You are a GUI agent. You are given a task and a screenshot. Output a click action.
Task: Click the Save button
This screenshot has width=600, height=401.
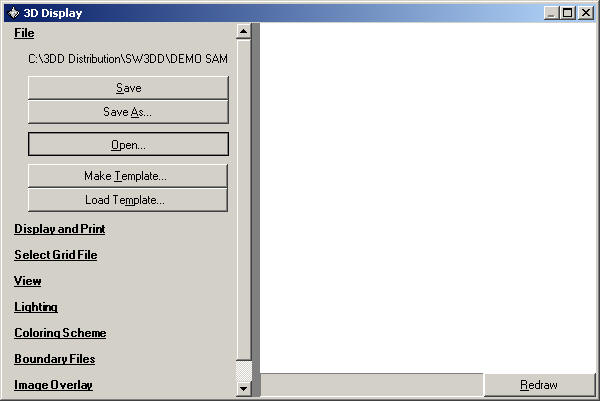tap(128, 88)
